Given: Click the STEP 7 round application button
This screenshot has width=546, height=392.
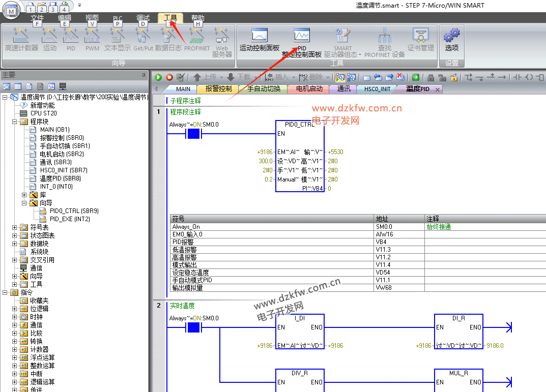Looking at the screenshot, I should coord(12,9).
